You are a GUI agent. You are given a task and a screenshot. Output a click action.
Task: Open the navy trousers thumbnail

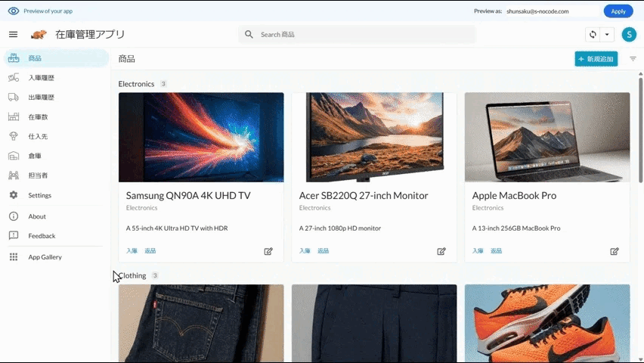(x=374, y=323)
